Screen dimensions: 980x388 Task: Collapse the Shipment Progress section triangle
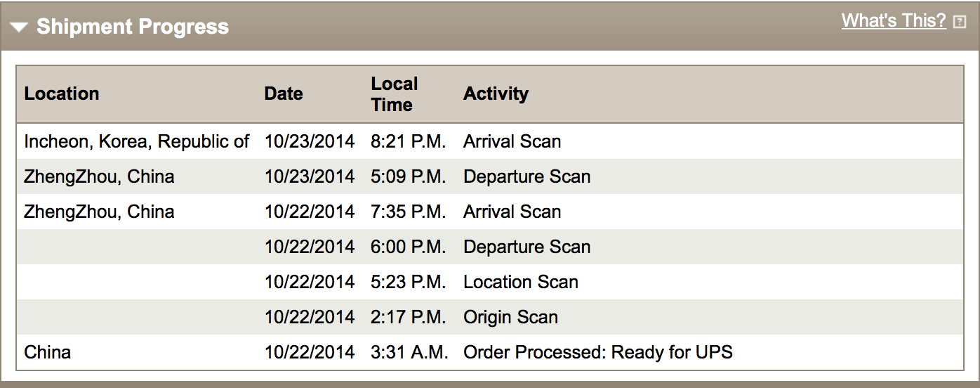[19, 27]
